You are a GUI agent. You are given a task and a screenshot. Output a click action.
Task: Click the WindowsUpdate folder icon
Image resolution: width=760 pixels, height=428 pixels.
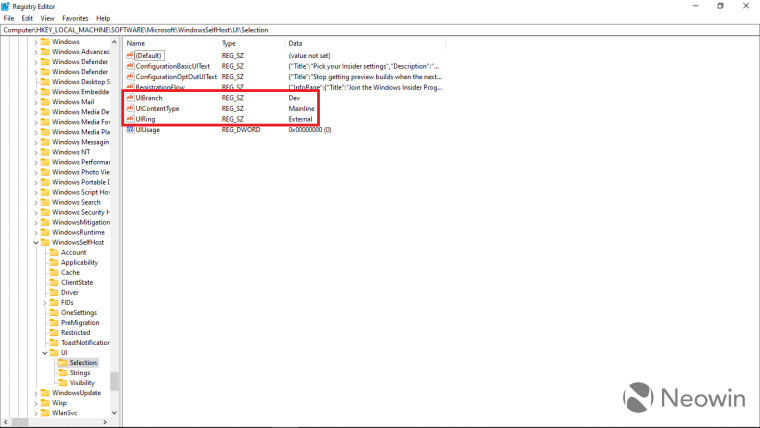click(45, 393)
